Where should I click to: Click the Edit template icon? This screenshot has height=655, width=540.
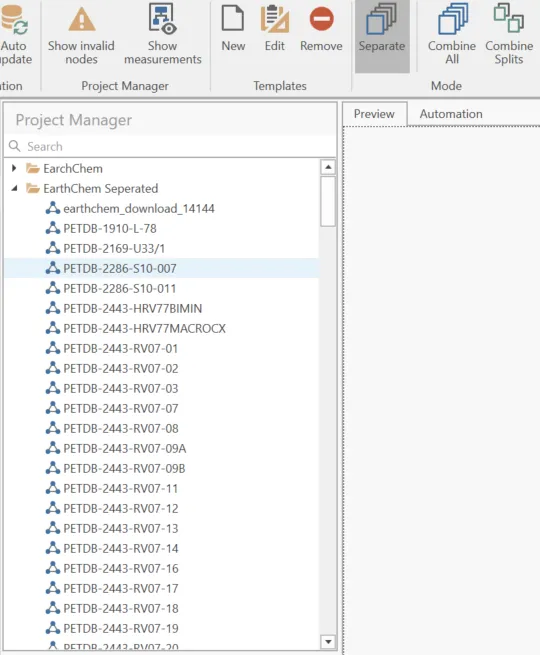pyautogui.click(x=274, y=19)
